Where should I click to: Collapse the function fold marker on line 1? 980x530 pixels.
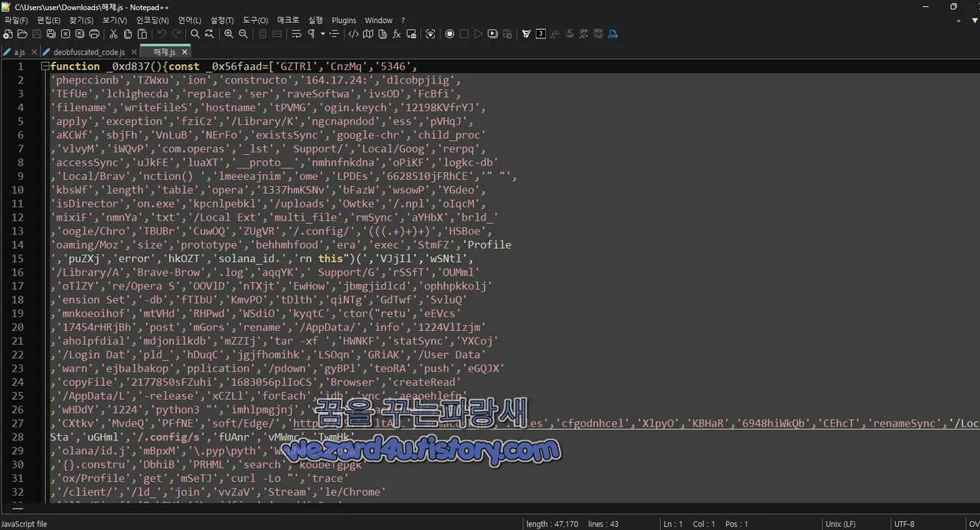(45, 67)
